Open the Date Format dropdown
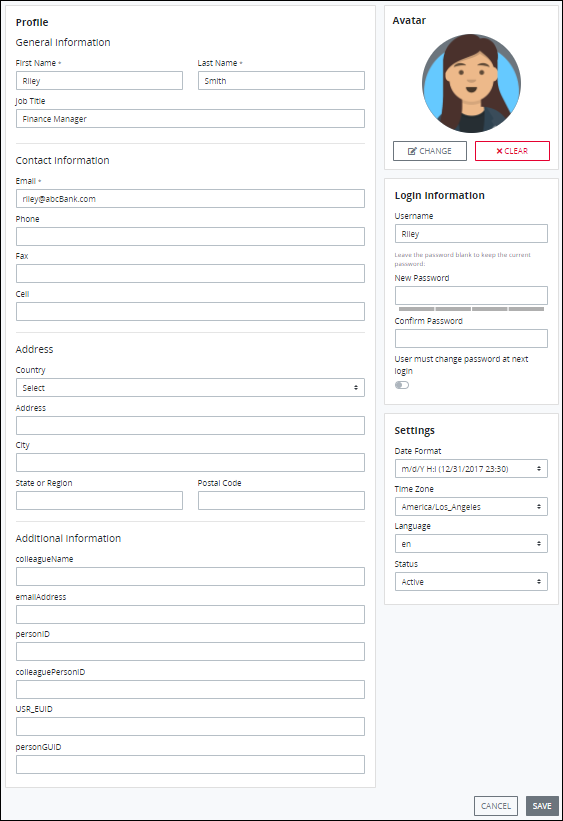 (x=471, y=469)
